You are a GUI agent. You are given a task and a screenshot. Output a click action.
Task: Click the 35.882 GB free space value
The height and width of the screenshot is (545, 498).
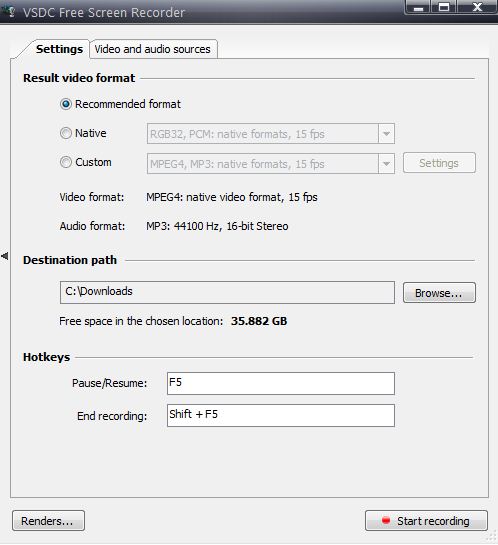[x=259, y=321]
